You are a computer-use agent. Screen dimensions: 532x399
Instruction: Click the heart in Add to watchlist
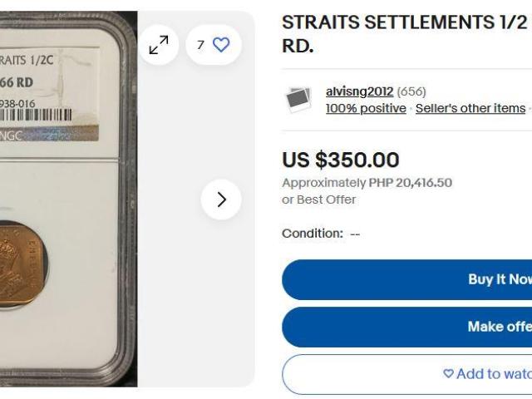coord(449,374)
